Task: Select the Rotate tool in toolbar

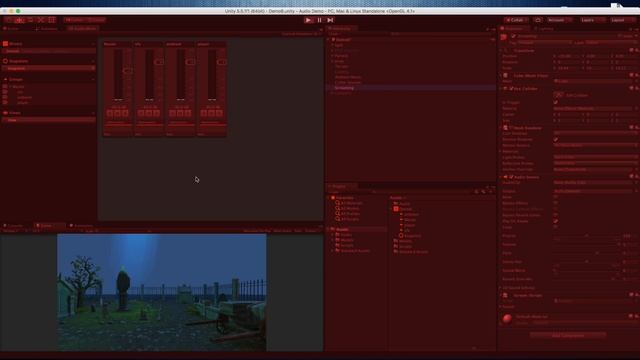Action: 30,20
